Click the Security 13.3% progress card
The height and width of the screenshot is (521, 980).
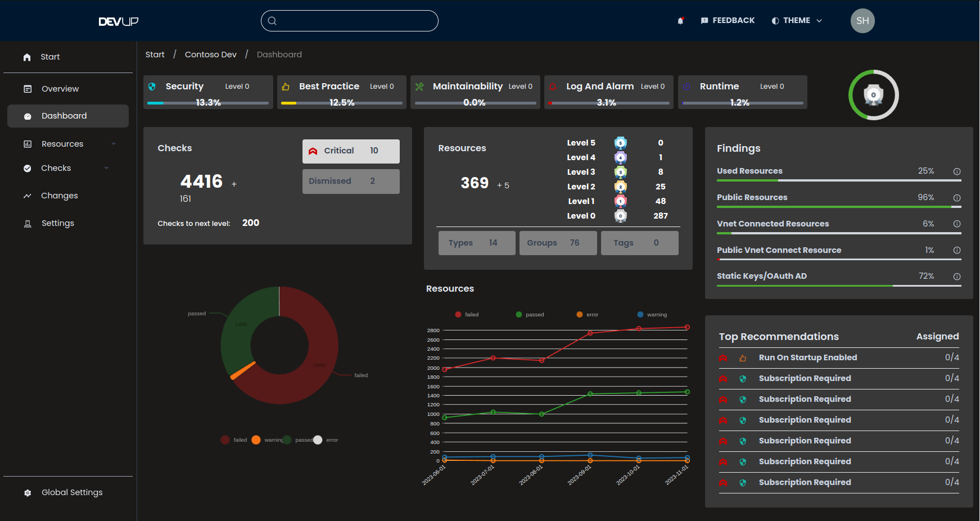pyautogui.click(x=208, y=92)
